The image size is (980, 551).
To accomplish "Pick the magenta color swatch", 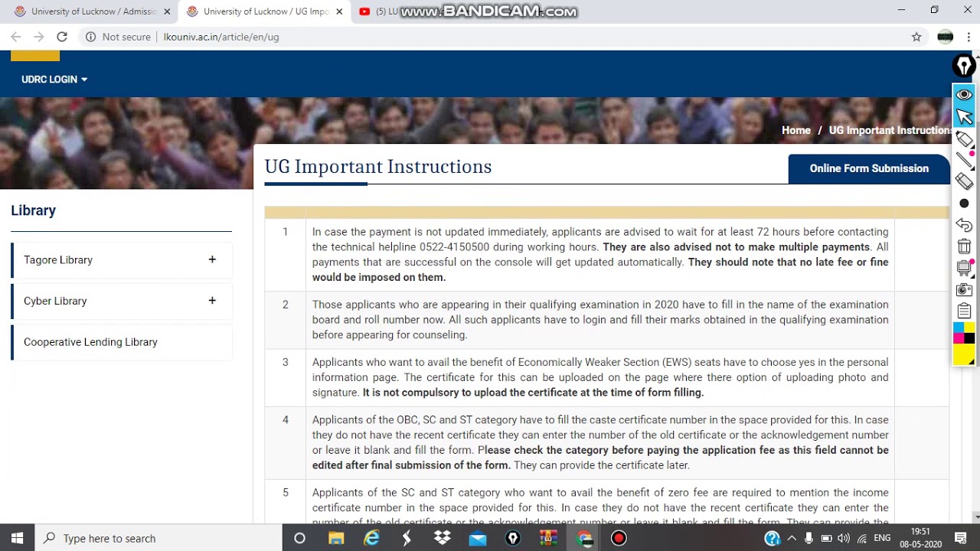I will (x=959, y=338).
